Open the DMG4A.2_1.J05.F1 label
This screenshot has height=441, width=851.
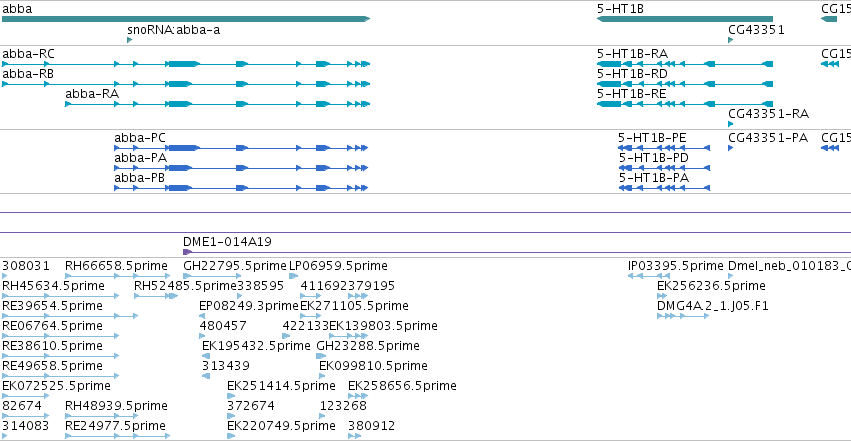713,306
